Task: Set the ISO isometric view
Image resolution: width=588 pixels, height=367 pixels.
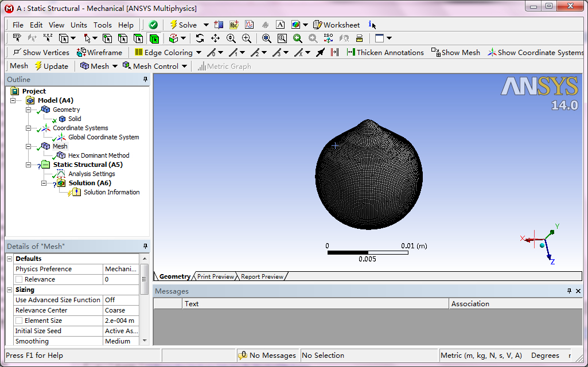Action: pos(328,38)
